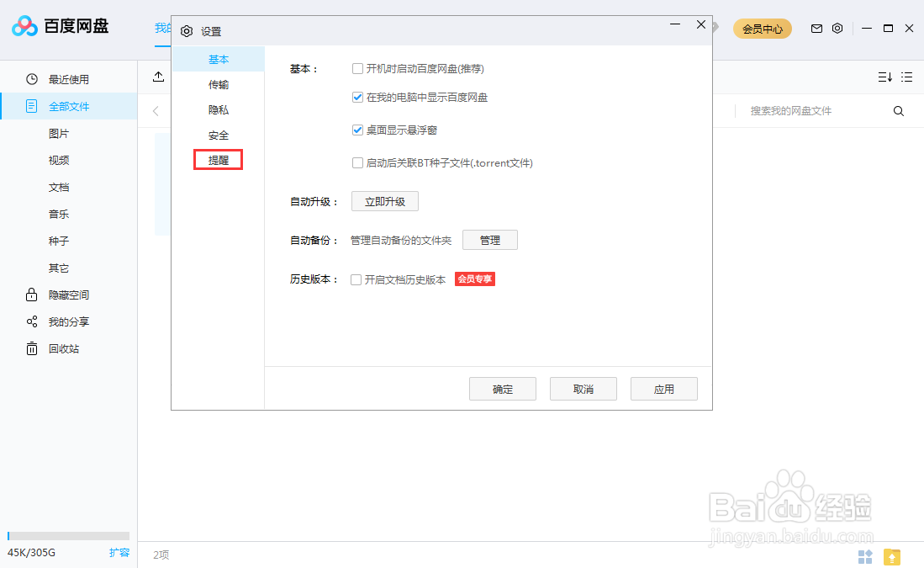
Task: Click the clock icon beside 最近使用
Action: (32, 79)
